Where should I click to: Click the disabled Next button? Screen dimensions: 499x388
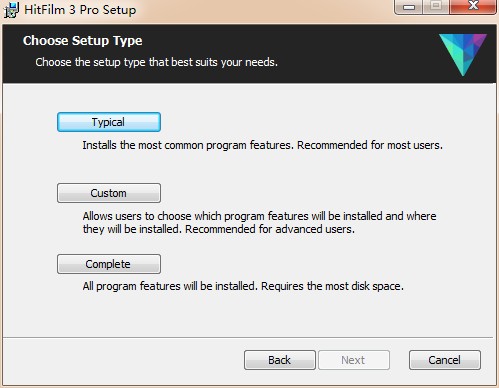[x=354, y=360]
